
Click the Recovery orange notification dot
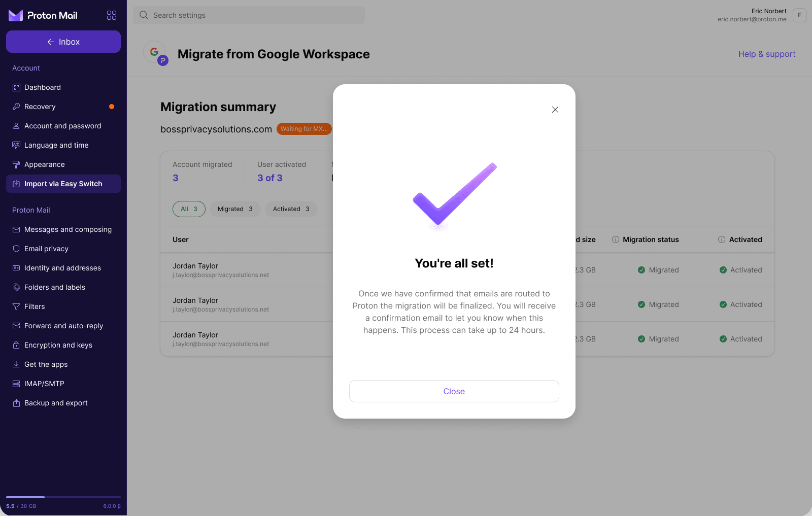(x=112, y=107)
